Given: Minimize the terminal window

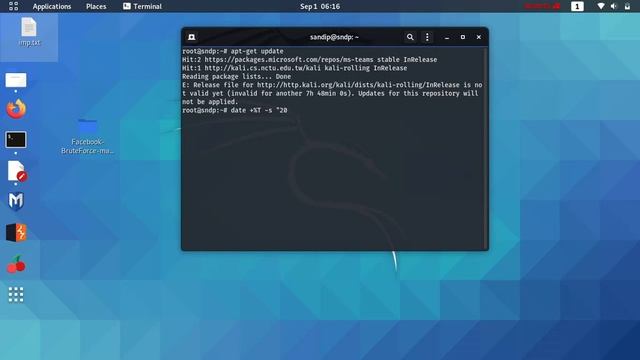Looking at the screenshot, I should [x=447, y=37].
